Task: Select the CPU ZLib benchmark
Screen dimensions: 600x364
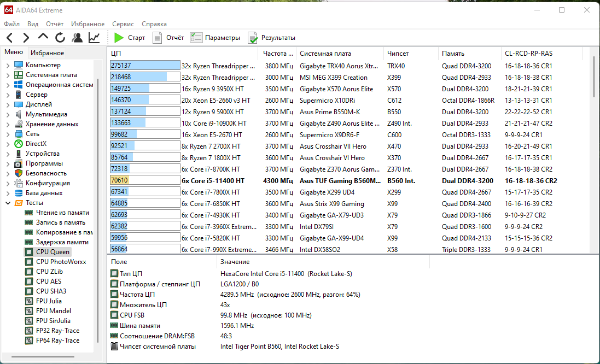Action: tap(44, 272)
